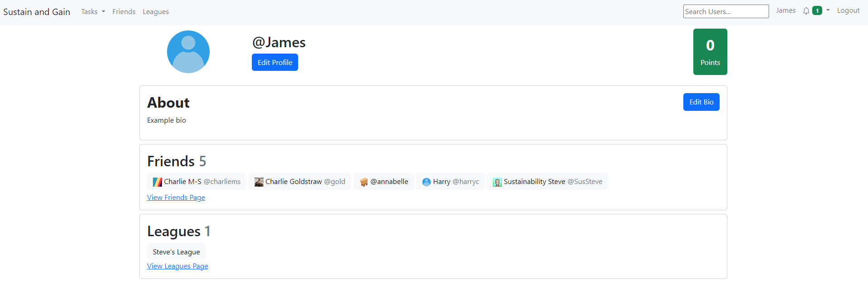This screenshot has height=298, width=868.
Task: Click Harry's blue avatar icon
Action: point(426,182)
